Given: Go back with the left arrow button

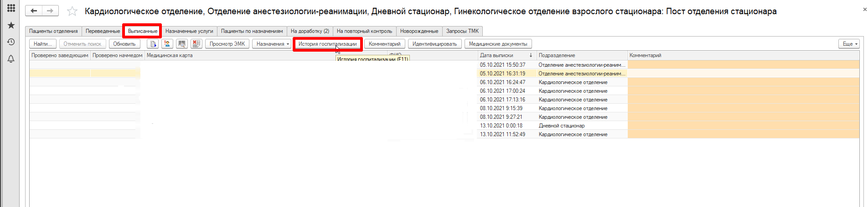Looking at the screenshot, I should pos(34,11).
